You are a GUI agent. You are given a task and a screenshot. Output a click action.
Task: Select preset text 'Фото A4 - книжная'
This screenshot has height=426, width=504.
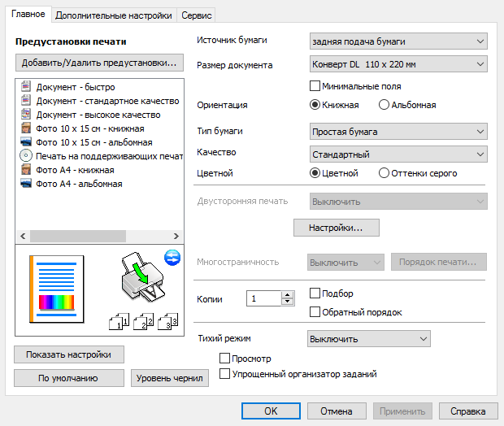click(x=76, y=170)
